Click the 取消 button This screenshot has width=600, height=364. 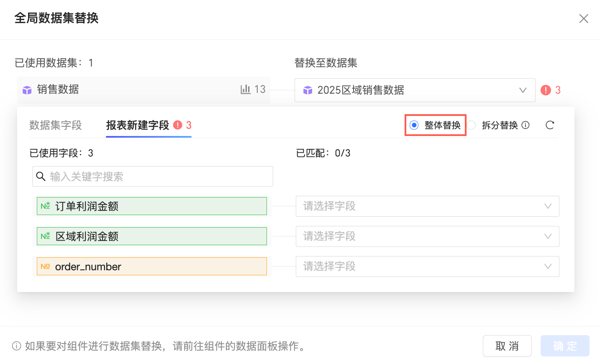pos(507,346)
